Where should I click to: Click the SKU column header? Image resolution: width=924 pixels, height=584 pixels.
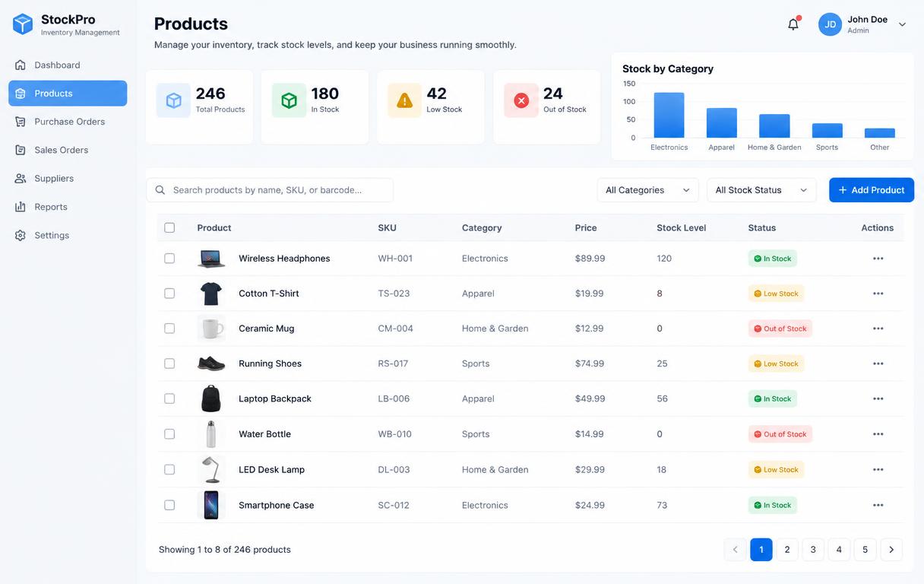click(x=388, y=227)
